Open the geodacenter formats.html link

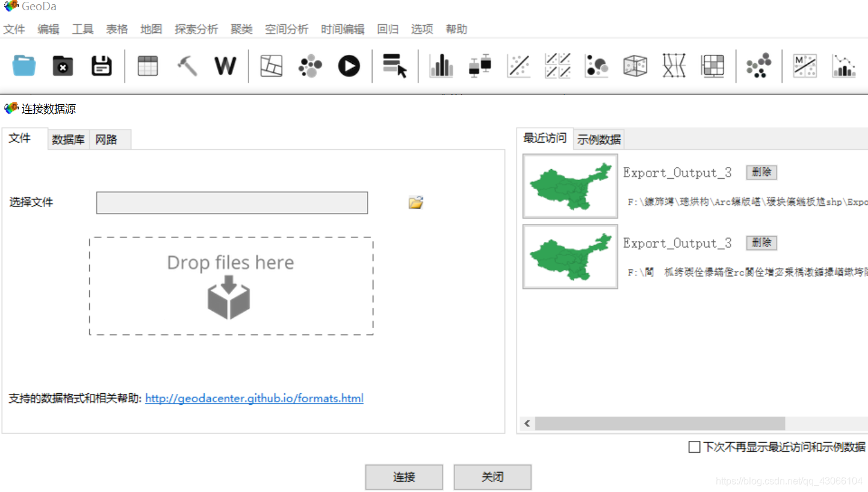click(x=254, y=399)
